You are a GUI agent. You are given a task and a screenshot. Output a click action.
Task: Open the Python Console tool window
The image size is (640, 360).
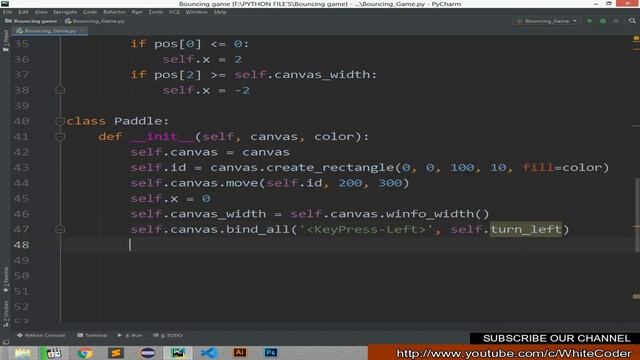pyautogui.click(x=41, y=336)
